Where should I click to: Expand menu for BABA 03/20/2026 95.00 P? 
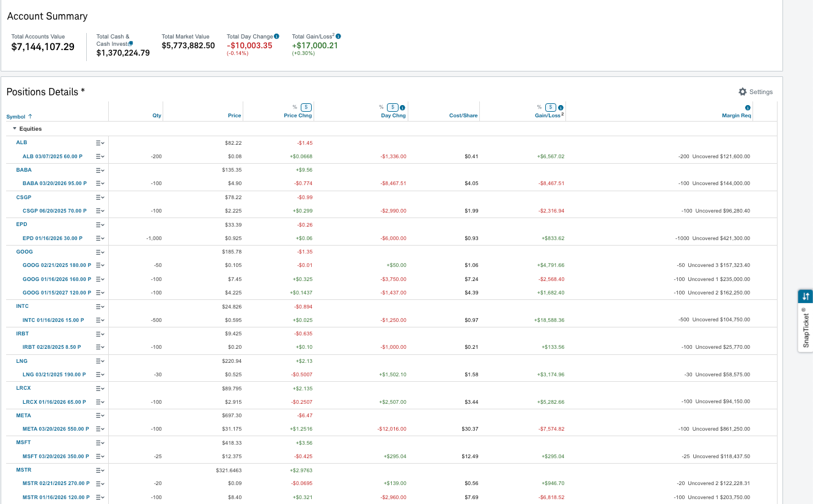click(100, 183)
